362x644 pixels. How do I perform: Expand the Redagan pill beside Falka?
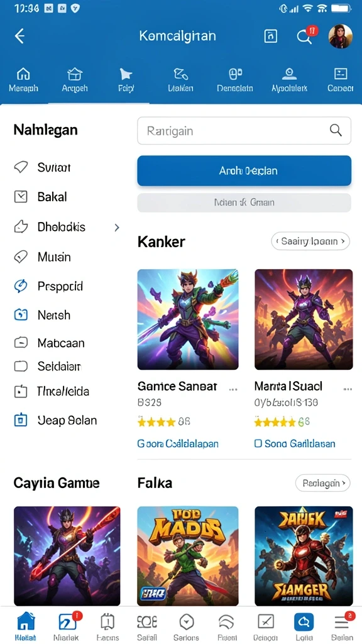coord(322,483)
